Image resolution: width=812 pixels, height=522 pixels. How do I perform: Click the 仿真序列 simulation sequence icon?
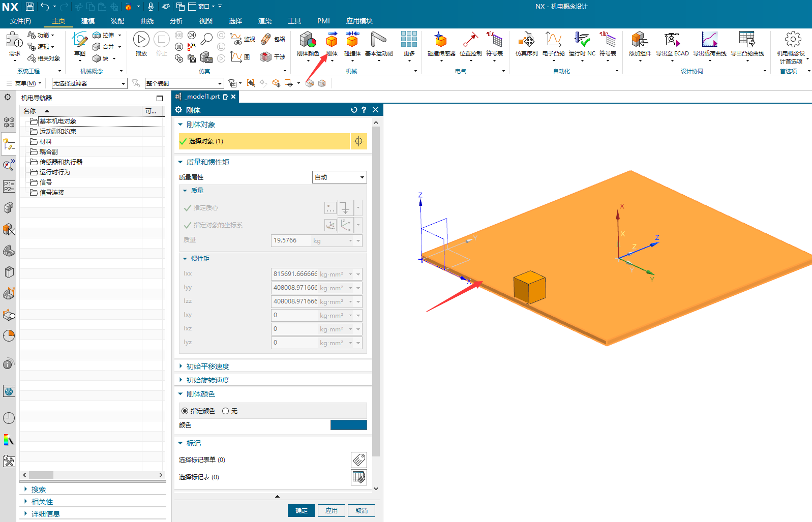point(526,41)
